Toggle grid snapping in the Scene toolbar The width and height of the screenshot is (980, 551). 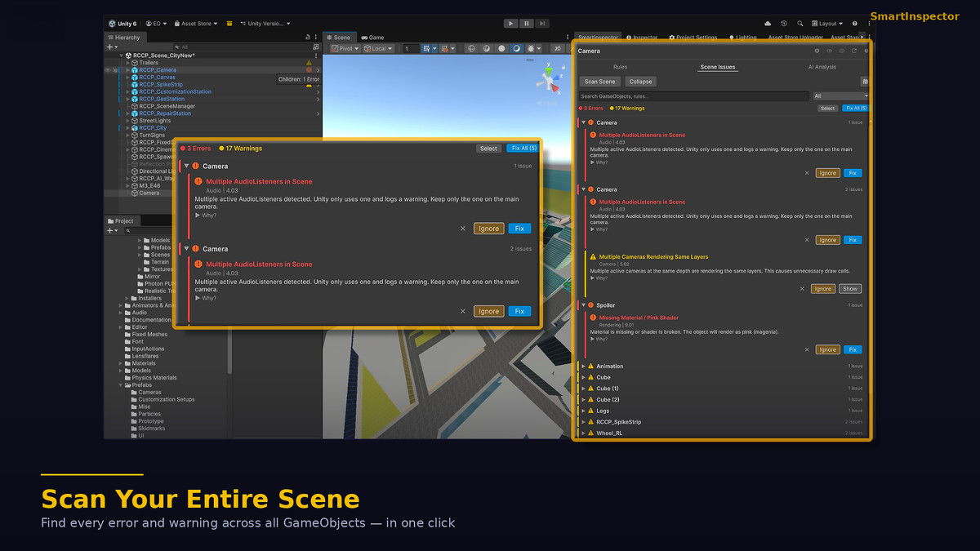pyautogui.click(x=426, y=48)
